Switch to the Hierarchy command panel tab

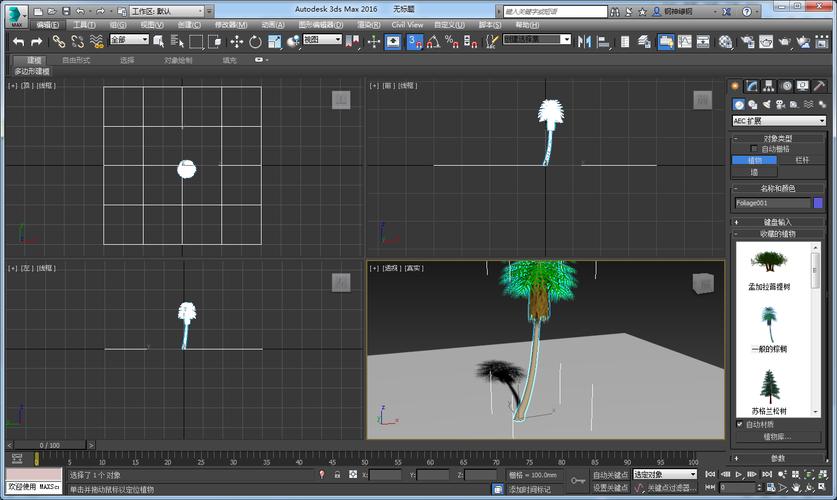point(769,86)
